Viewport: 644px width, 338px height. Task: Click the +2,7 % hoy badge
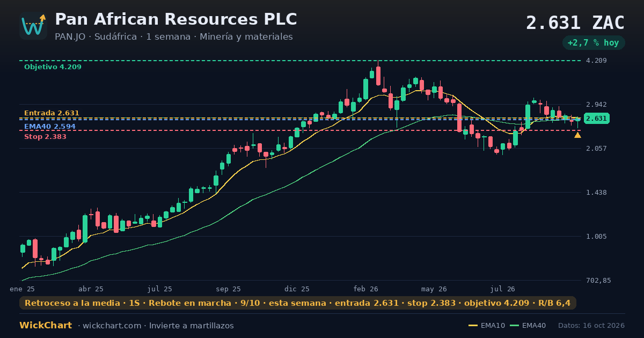click(x=594, y=43)
